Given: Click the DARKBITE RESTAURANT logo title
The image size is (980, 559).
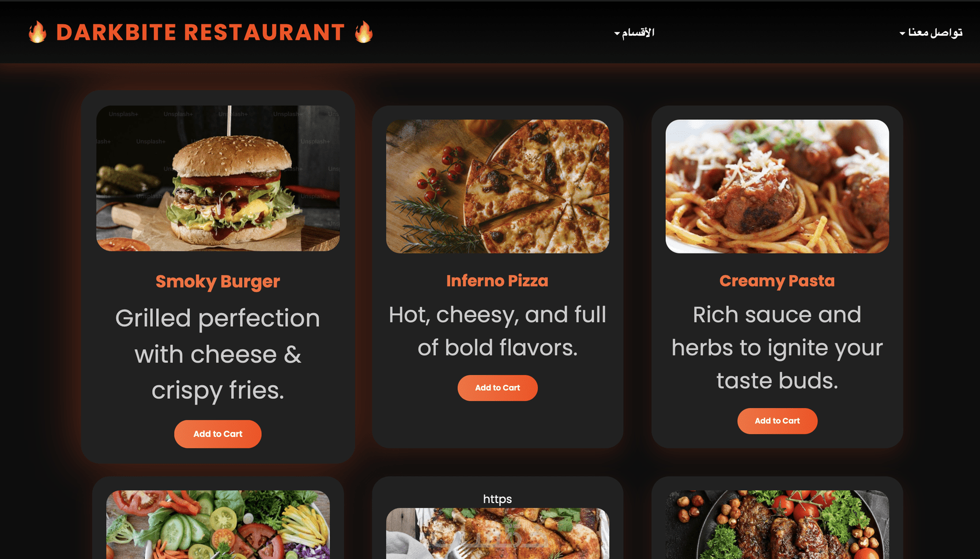Looking at the screenshot, I should (201, 32).
